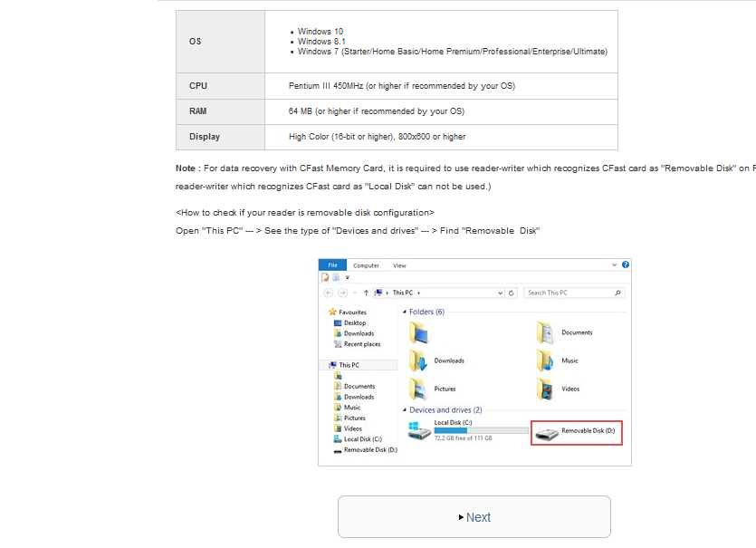Click Local Disk (C:) storage usage bar
The image size is (756, 548).
pos(481,430)
